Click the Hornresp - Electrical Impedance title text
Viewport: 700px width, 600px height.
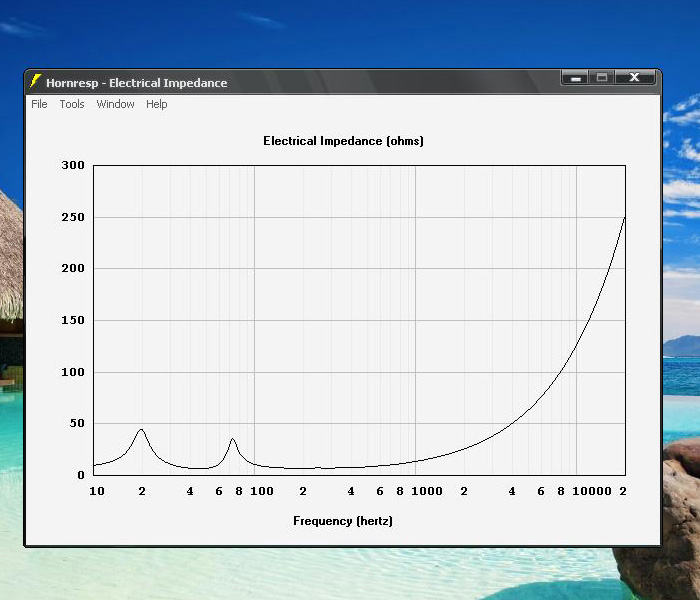click(x=137, y=83)
